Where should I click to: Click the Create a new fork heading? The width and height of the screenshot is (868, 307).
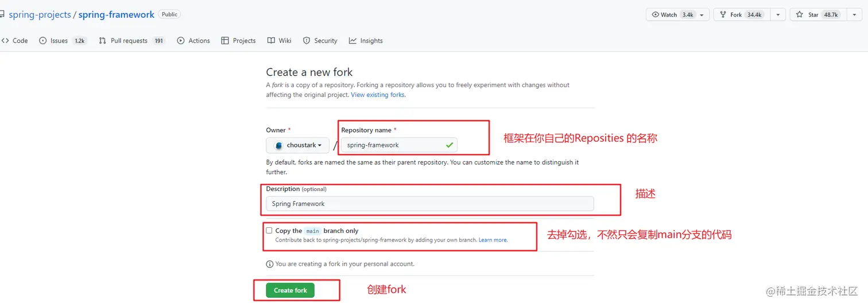tap(309, 72)
